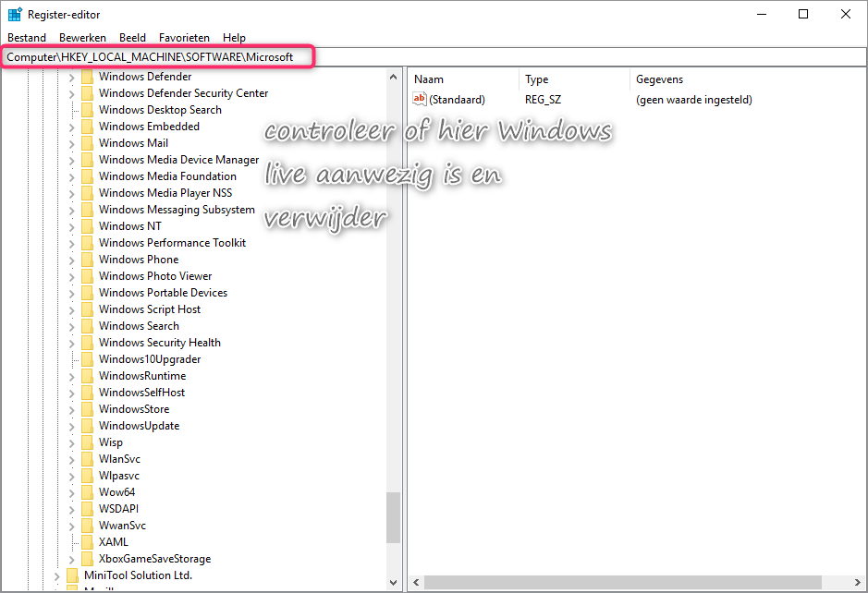This screenshot has height=593, width=868.
Task: Select the Windows Portable Devices folder icon
Action: 87,292
